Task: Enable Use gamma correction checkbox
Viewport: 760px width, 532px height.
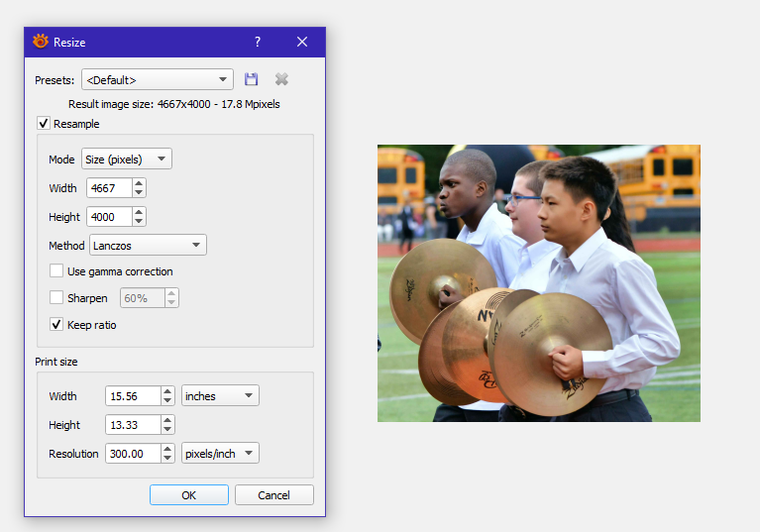Action: 56,271
